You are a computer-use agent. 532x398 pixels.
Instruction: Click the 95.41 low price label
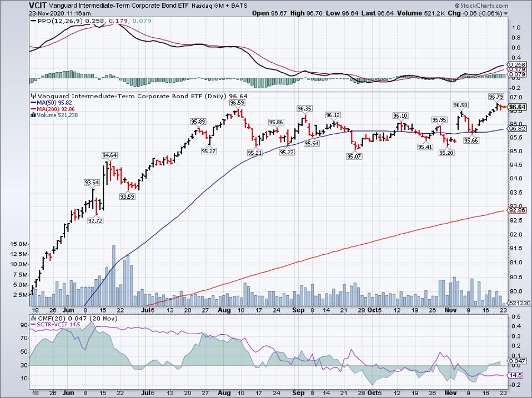[425, 147]
